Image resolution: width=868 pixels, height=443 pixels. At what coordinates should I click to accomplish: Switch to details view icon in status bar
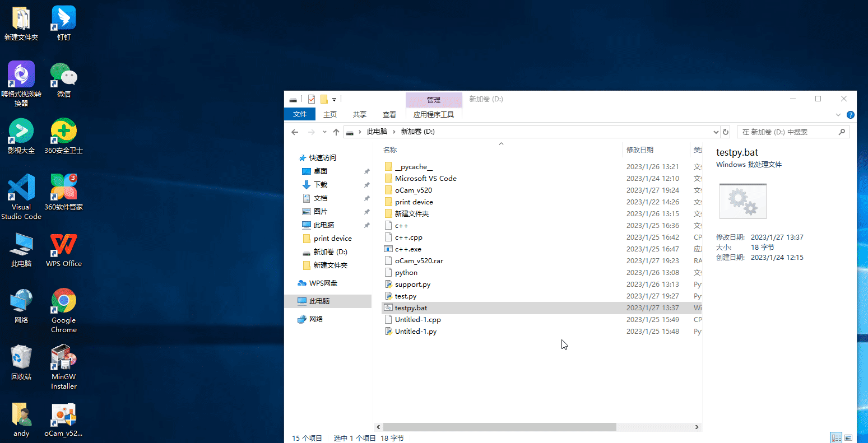[x=836, y=437]
